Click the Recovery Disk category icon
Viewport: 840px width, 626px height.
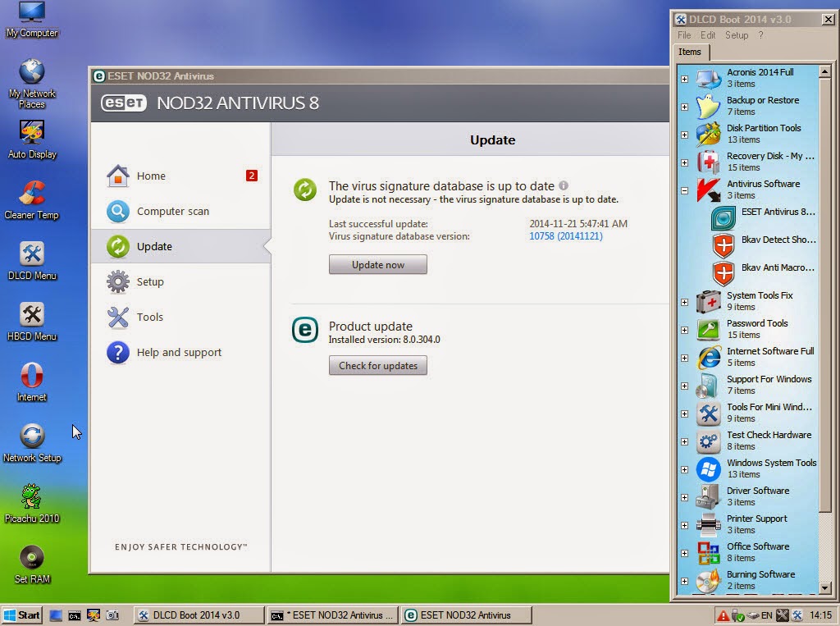point(708,162)
